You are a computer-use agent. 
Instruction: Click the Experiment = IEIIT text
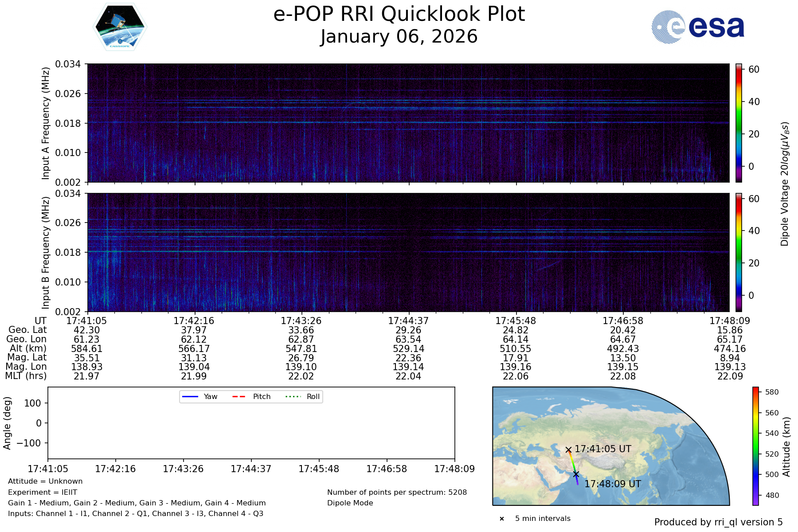43,492
